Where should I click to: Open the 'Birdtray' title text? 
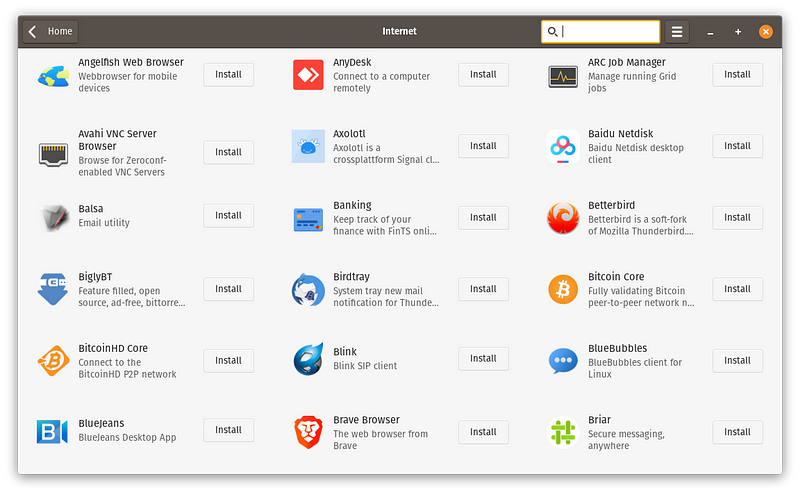[351, 277]
